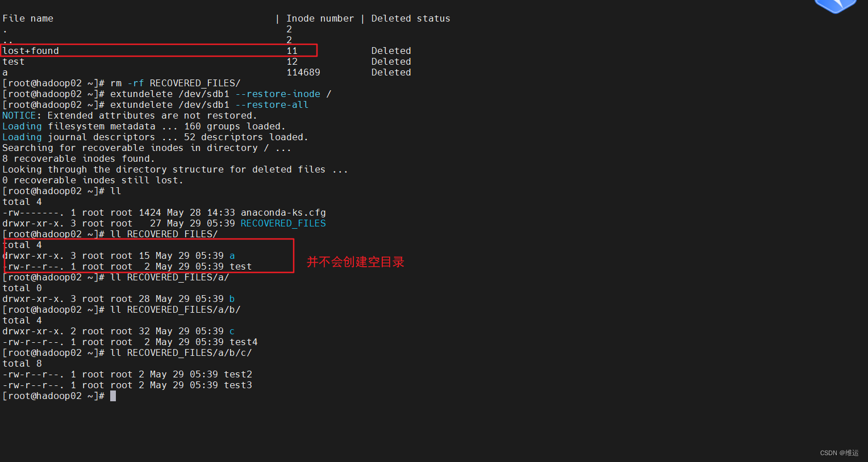868x462 pixels.
Task: Click the blue directory name "c"
Action: click(232, 331)
